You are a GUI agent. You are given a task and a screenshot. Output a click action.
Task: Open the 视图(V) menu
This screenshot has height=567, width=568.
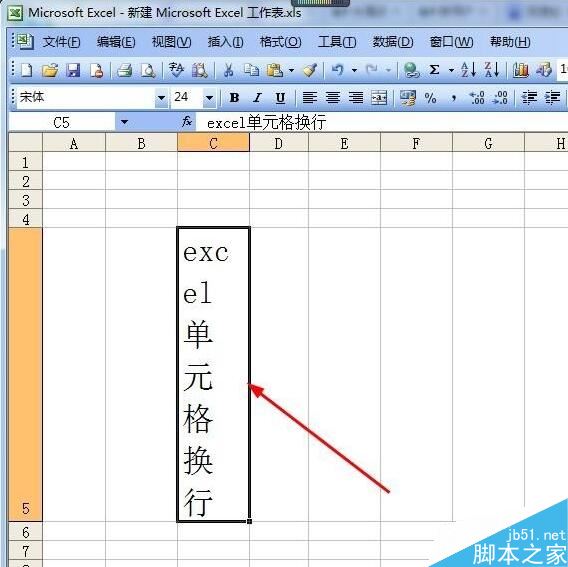tap(171, 42)
